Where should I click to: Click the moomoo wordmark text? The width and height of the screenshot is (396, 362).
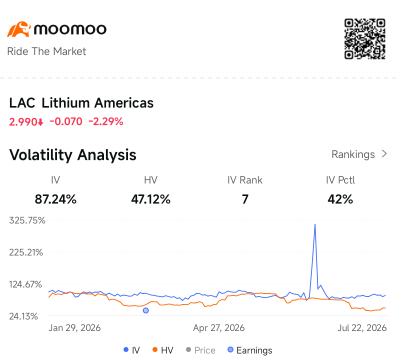pyautogui.click(x=70, y=29)
